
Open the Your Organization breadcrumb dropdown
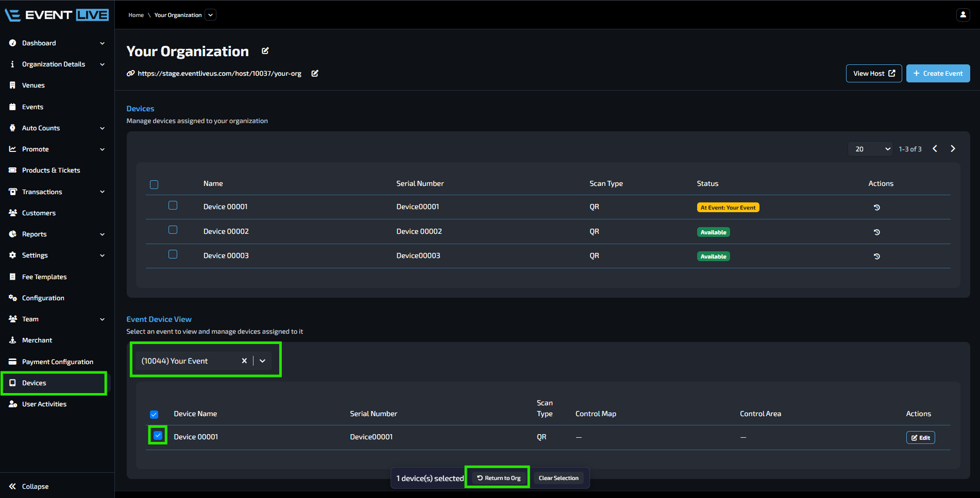click(210, 15)
